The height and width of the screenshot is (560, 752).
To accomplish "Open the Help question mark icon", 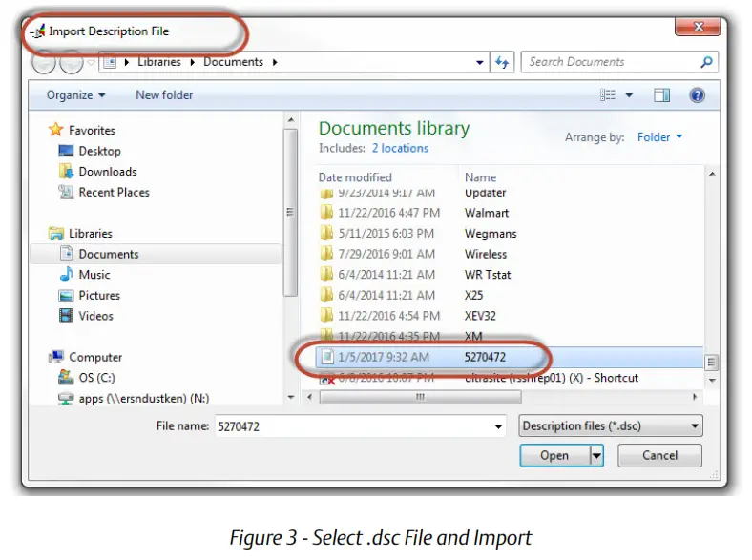I will [697, 95].
